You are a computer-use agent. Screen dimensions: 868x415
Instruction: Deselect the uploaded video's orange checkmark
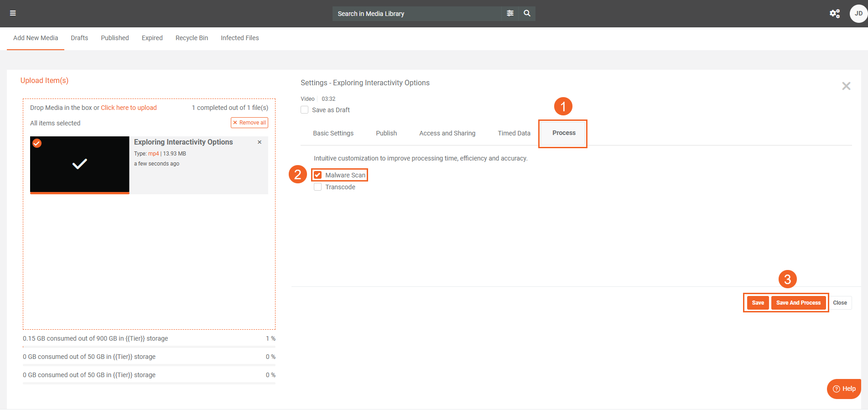(x=37, y=143)
